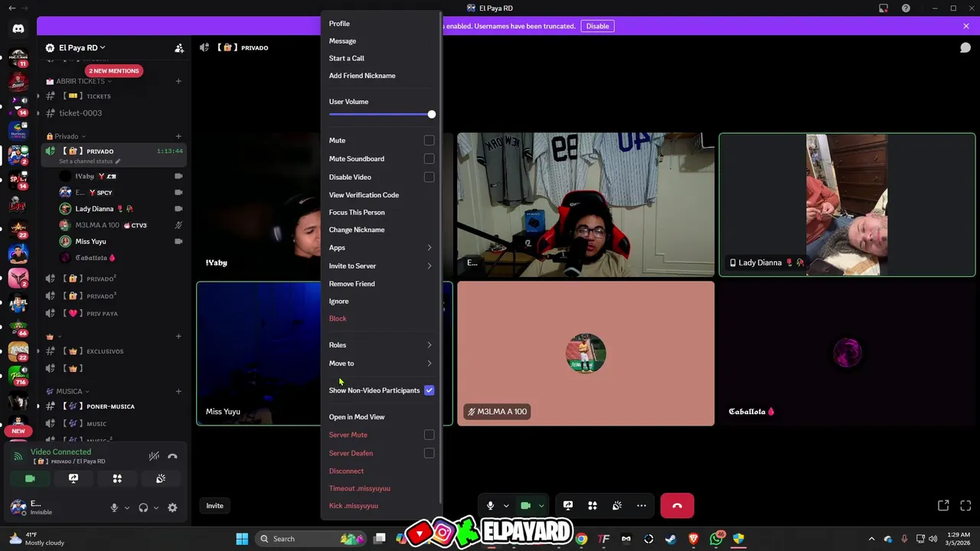Select Lady Dianna video tile
The width and height of the screenshot is (980, 551).
(847, 205)
